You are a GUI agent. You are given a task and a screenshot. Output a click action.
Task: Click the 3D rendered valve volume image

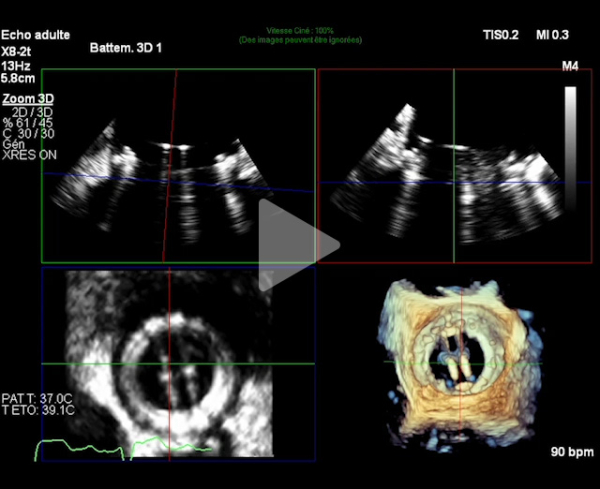[455, 360]
